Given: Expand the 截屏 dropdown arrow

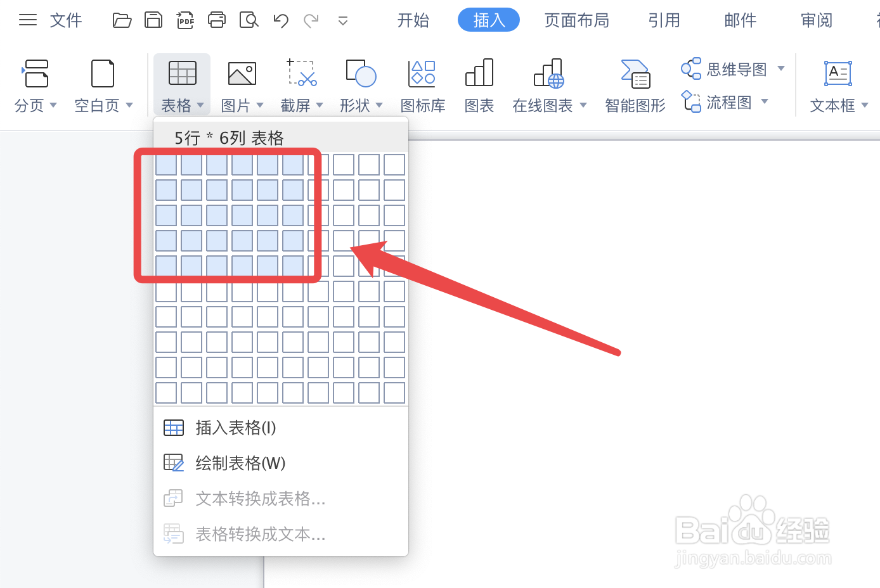Looking at the screenshot, I should click(320, 105).
